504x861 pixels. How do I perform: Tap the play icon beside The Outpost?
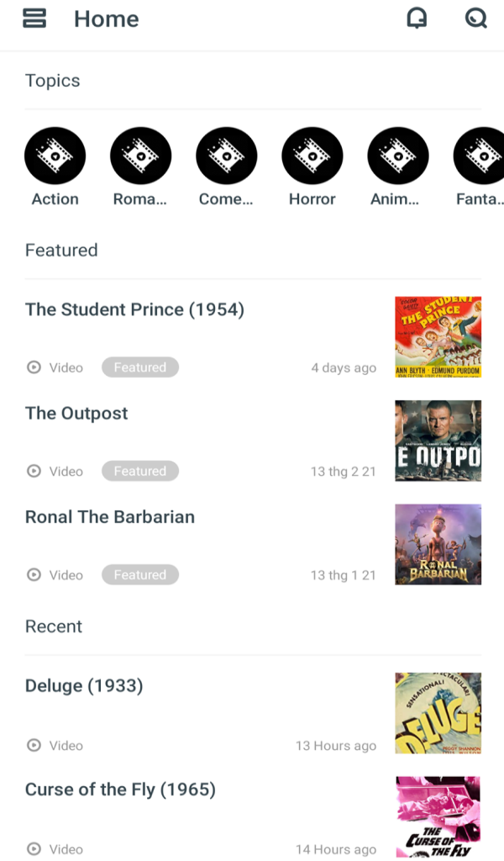(x=33, y=471)
